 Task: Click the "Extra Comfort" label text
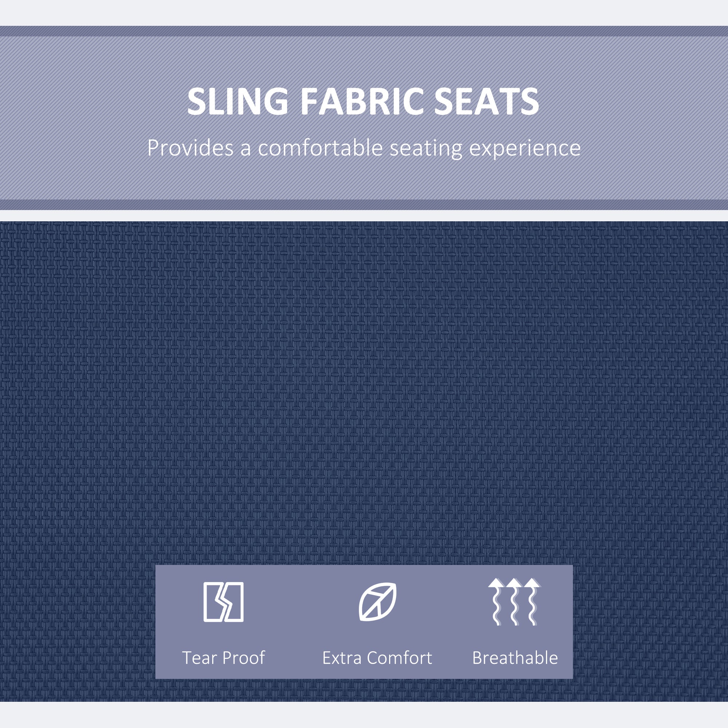pyautogui.click(x=377, y=658)
